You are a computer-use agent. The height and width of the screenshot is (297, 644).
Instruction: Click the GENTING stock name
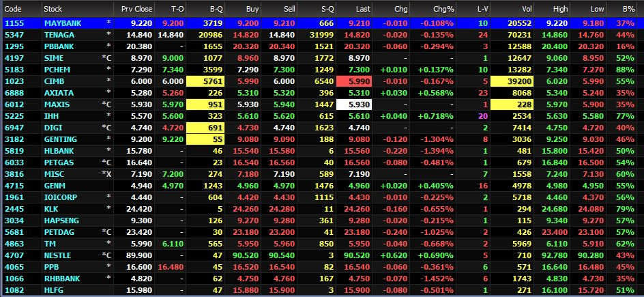click(59, 139)
